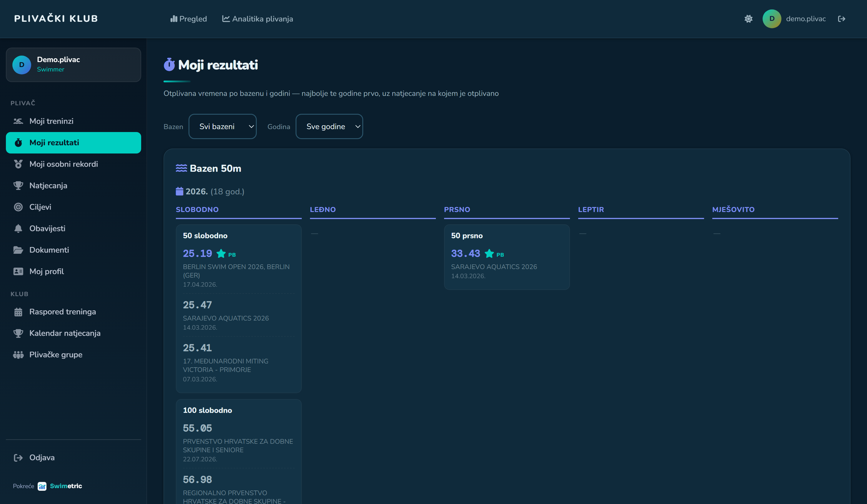Open Moji treninzi swimmer icon
Viewport: 867px width, 504px height.
pyautogui.click(x=18, y=121)
